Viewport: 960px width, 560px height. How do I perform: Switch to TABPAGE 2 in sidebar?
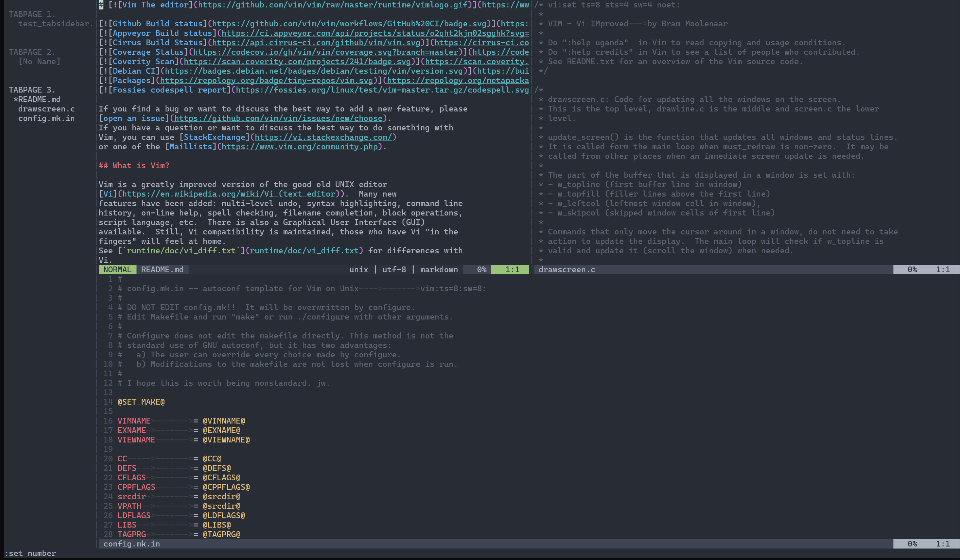(32, 52)
